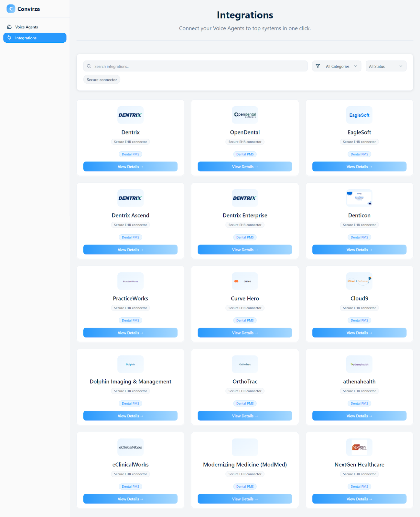Click the Dentrix Ascend logo
The image size is (420, 517).
click(130, 198)
